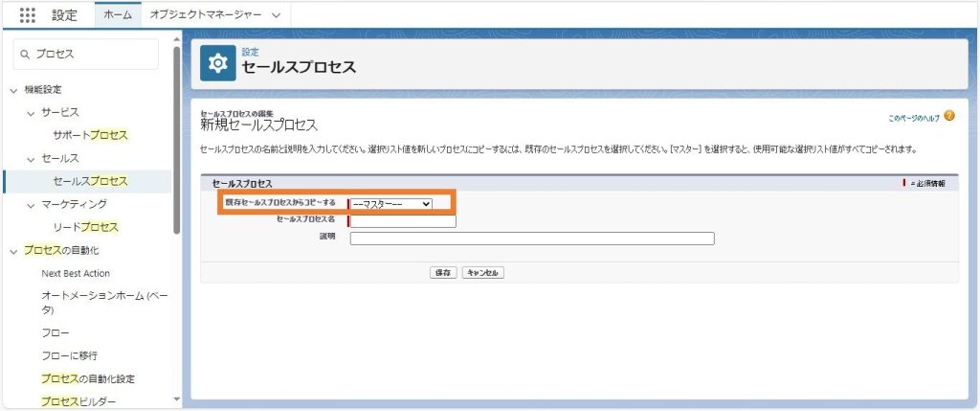Click the キャンセル button
The image size is (980, 411).
(x=483, y=273)
